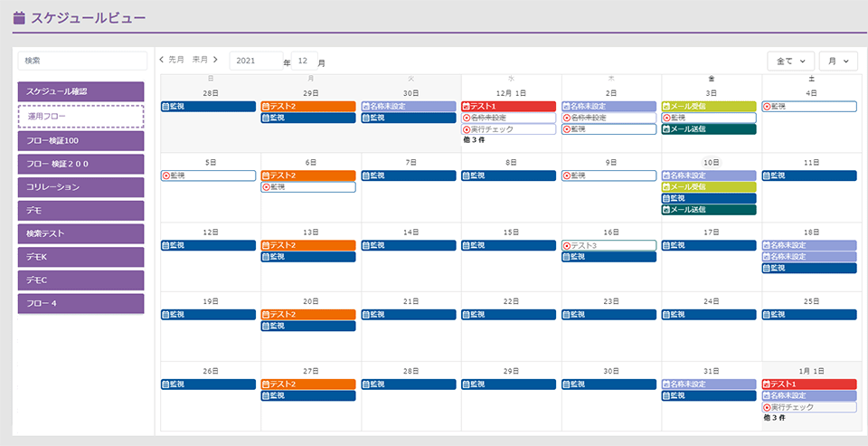This screenshot has height=446, width=868.
Task: Open the 月 view dropdown
Action: [x=838, y=61]
